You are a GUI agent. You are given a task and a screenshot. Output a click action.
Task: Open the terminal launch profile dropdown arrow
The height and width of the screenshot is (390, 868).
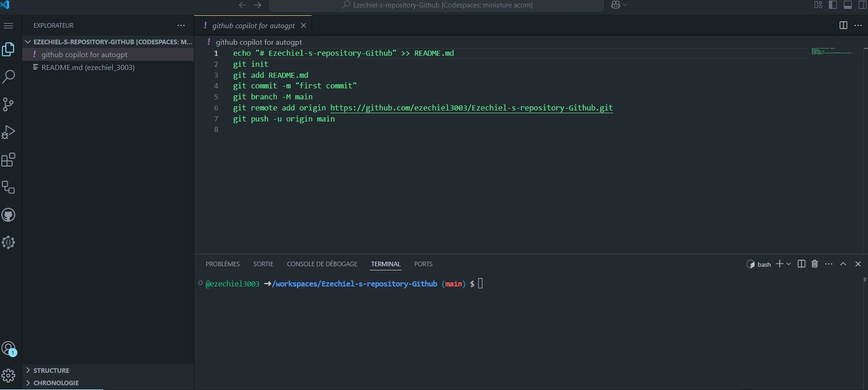click(x=789, y=264)
